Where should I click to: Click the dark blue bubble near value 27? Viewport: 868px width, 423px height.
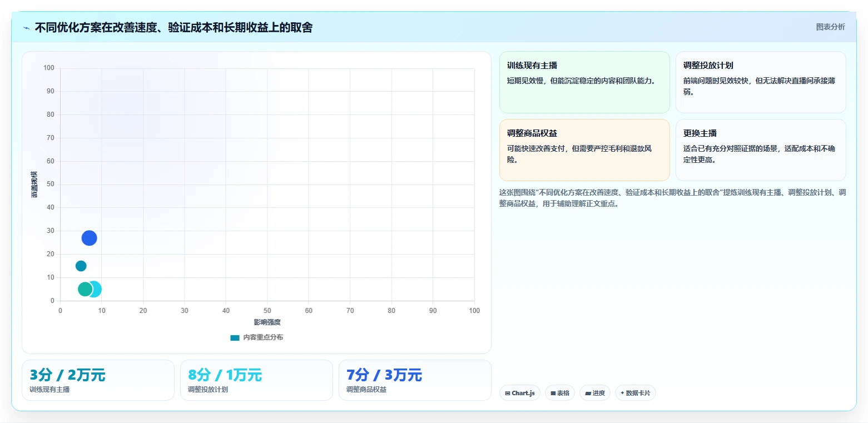pyautogui.click(x=89, y=238)
